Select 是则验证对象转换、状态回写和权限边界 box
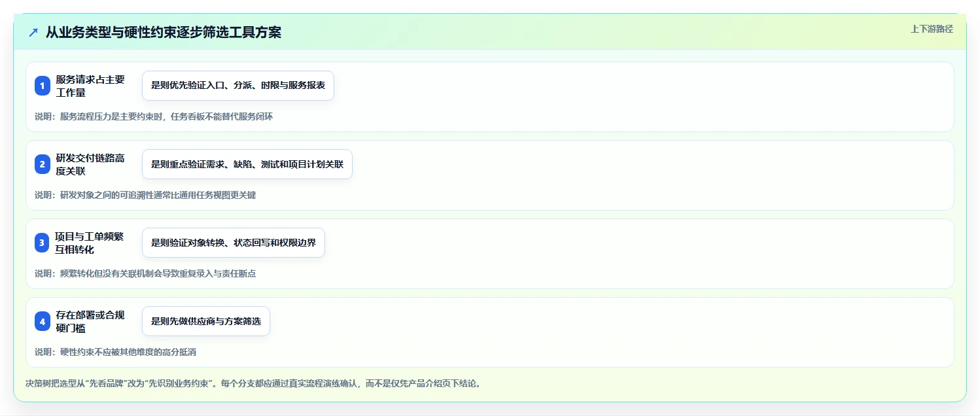The height and width of the screenshot is (416, 980). point(234,243)
